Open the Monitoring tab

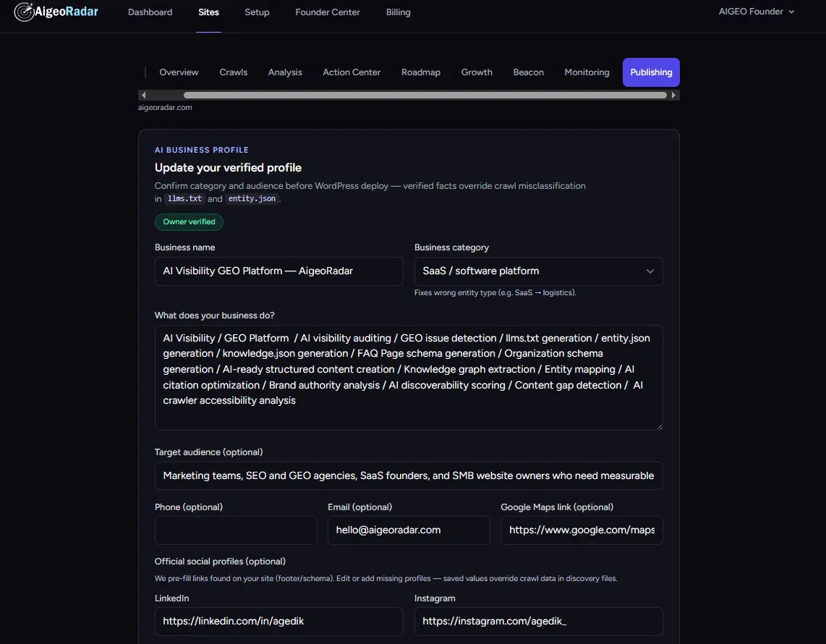point(587,72)
